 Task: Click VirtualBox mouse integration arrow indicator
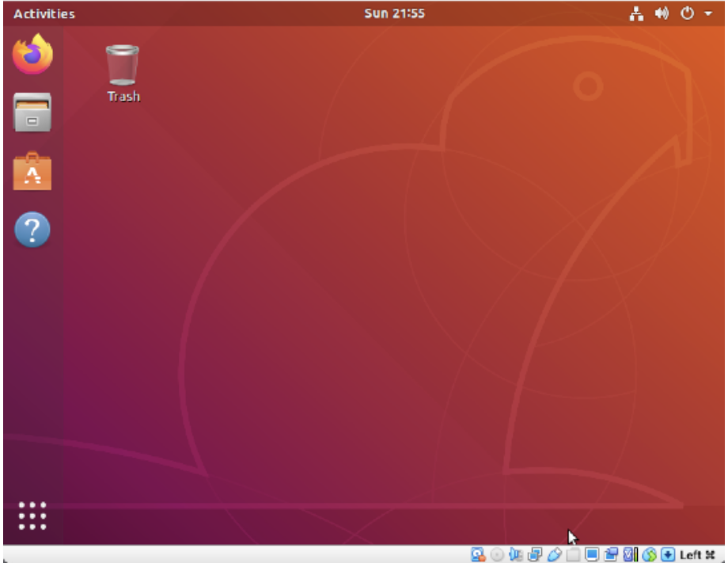click(668, 554)
